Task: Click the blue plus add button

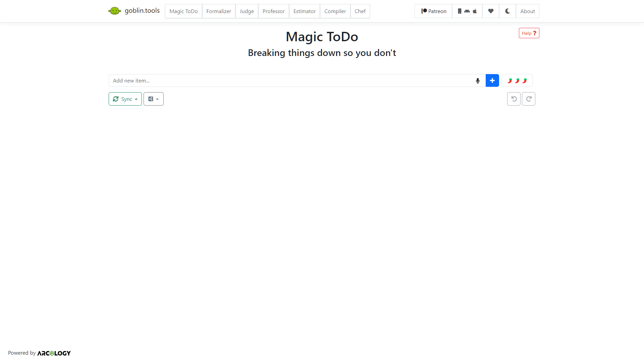Action: 492,80
